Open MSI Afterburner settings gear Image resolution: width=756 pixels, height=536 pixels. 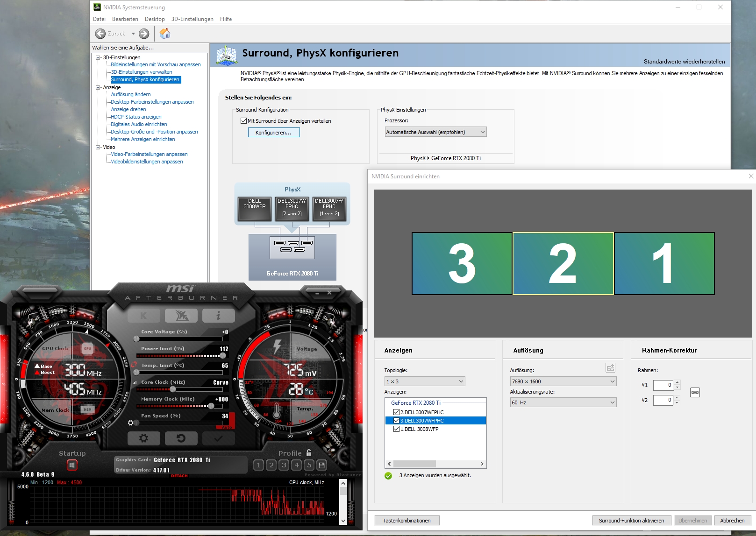(x=144, y=438)
